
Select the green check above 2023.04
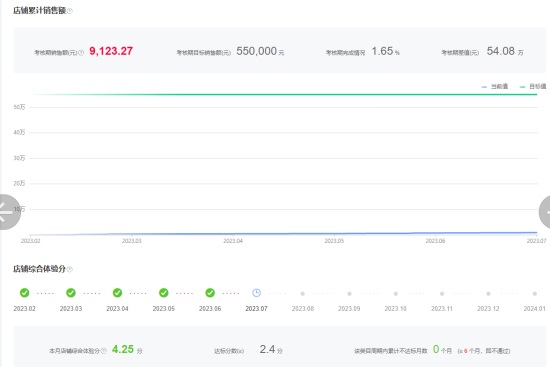(117, 293)
